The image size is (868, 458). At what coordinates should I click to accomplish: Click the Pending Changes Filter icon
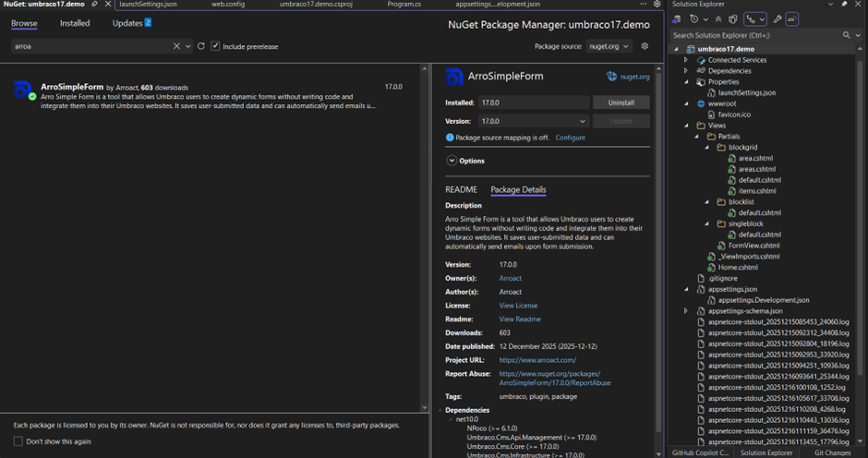tap(693, 19)
